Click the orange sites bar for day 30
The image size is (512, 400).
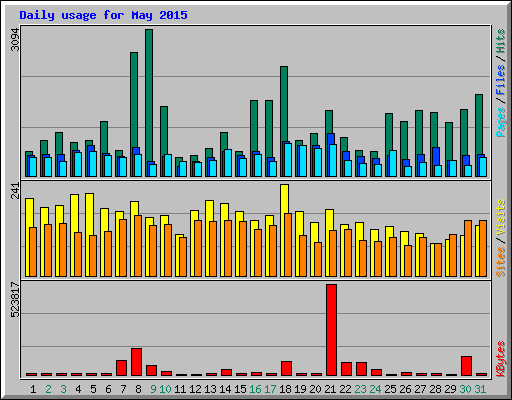pyautogui.click(x=468, y=248)
